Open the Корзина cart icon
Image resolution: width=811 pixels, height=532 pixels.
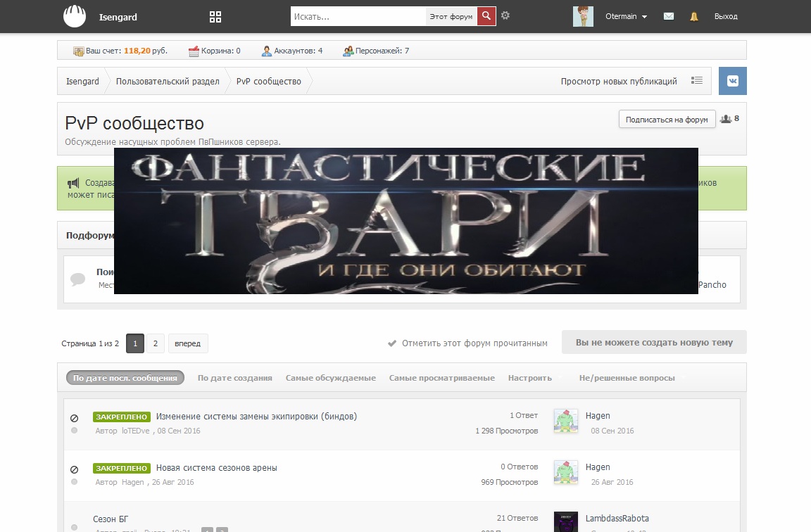click(x=194, y=51)
